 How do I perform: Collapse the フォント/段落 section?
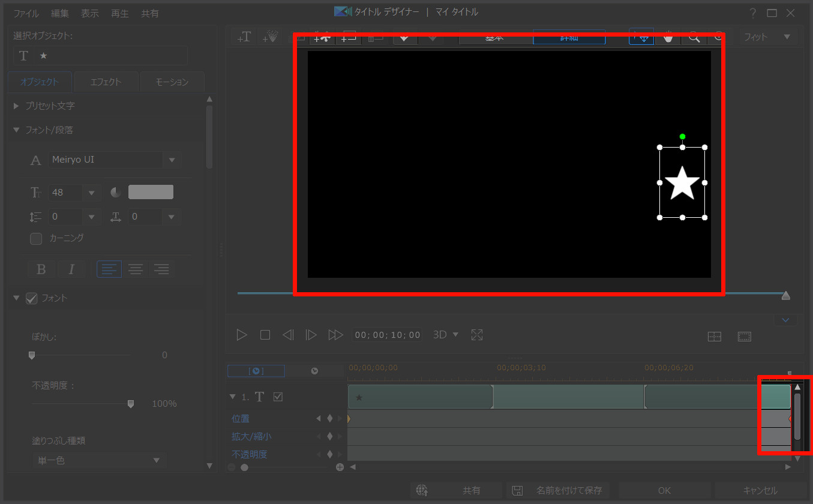coord(16,130)
